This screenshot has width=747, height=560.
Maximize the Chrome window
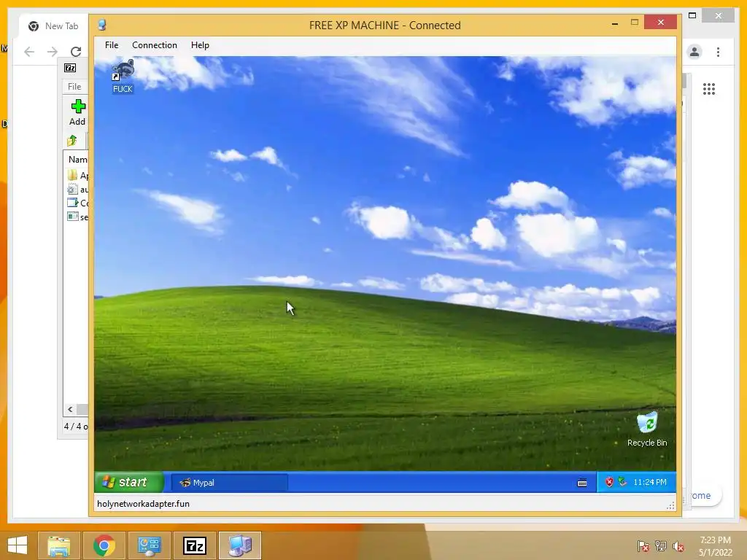[692, 15]
